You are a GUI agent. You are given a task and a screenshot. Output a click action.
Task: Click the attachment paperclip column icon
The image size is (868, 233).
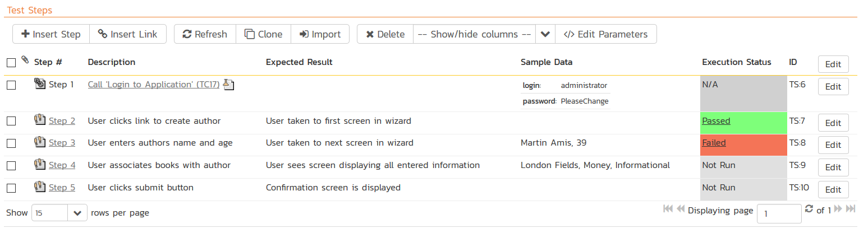click(x=25, y=60)
